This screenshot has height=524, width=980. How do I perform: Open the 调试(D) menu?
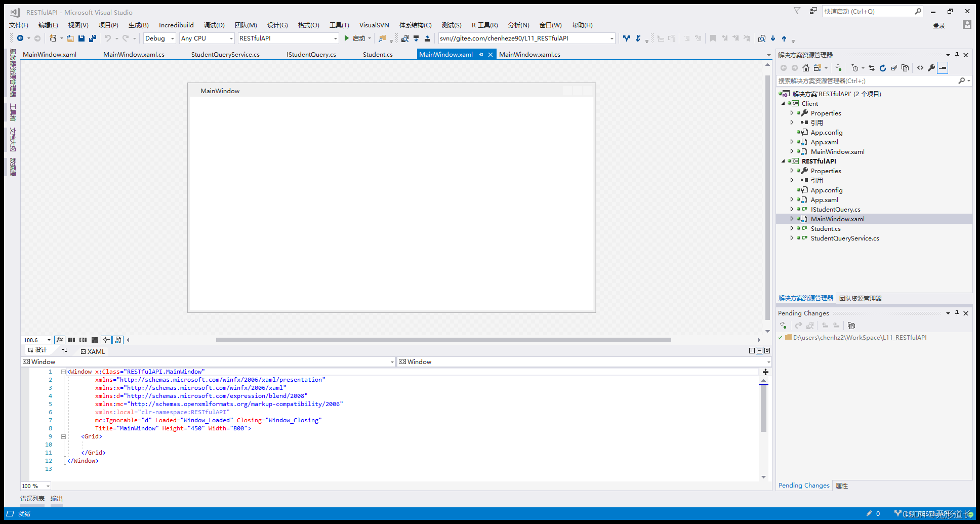[214, 25]
